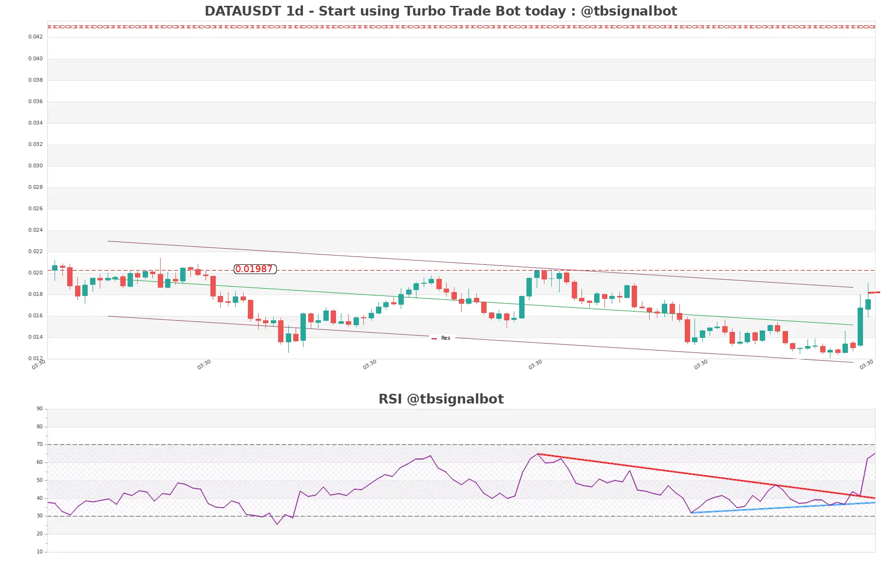Click the Res legend entry

441,338
